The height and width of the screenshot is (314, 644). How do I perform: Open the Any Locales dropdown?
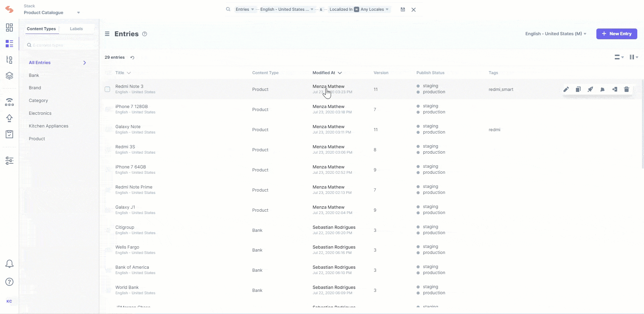point(375,9)
